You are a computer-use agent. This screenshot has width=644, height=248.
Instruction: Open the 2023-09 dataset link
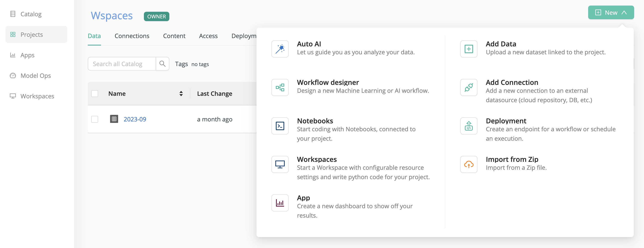[135, 119]
